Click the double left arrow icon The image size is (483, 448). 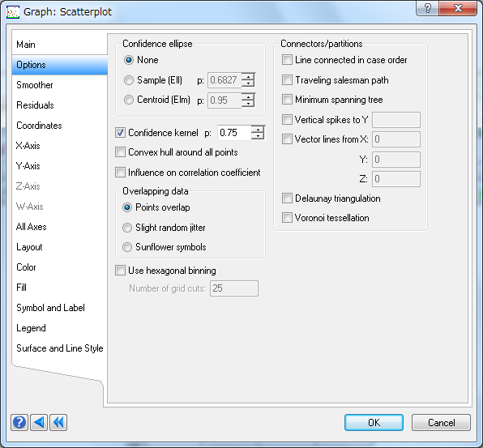[x=58, y=422]
